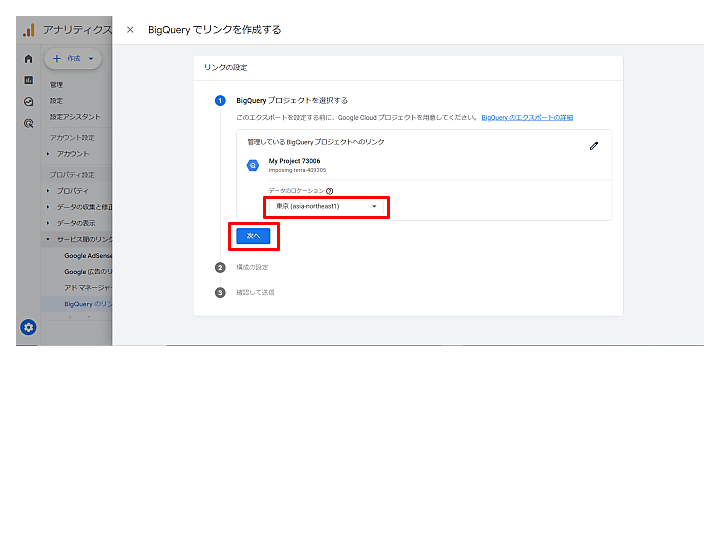Select Google 広告のリンク item
Image resolution: width=720 pixels, height=540 pixels.
(x=88, y=272)
